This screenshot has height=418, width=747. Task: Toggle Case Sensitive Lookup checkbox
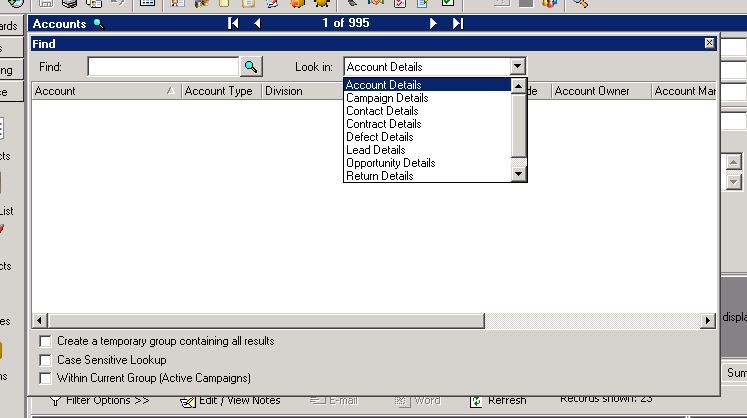click(44, 360)
